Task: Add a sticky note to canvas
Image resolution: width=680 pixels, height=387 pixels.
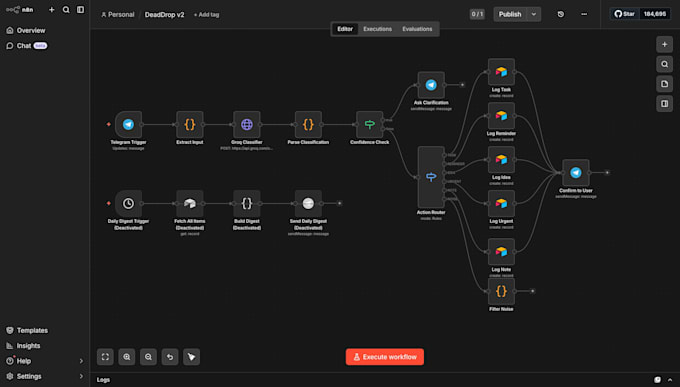Action: coord(664,84)
